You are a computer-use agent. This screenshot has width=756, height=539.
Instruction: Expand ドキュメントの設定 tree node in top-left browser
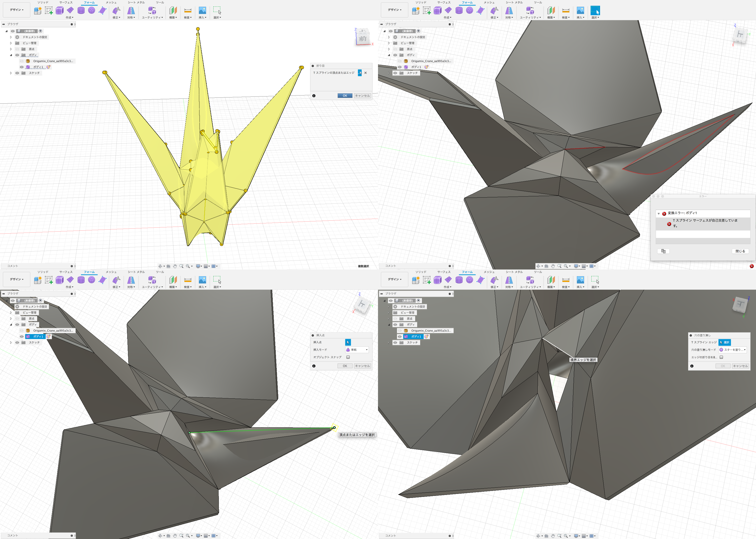pos(11,37)
